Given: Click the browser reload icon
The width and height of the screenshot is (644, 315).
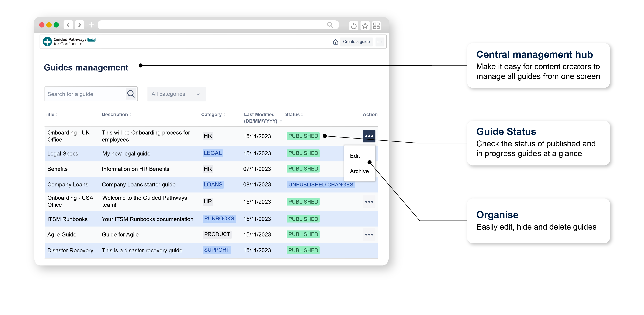Looking at the screenshot, I should [353, 26].
